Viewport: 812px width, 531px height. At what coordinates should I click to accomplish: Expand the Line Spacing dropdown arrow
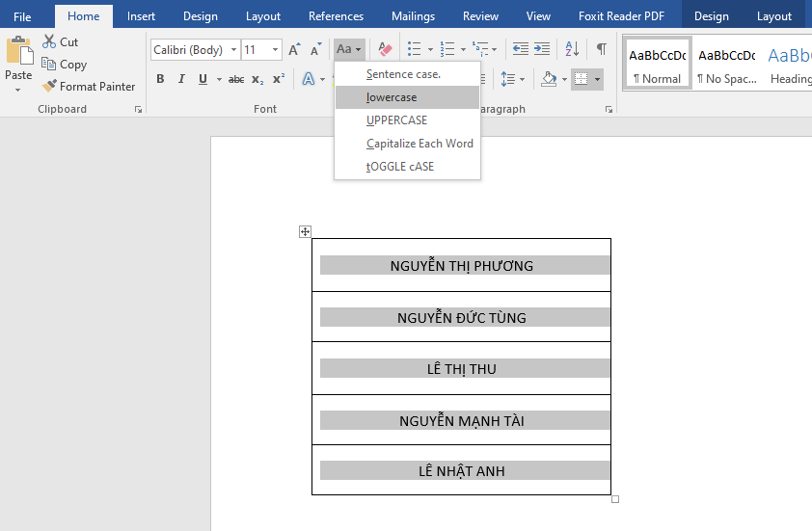pos(522,79)
